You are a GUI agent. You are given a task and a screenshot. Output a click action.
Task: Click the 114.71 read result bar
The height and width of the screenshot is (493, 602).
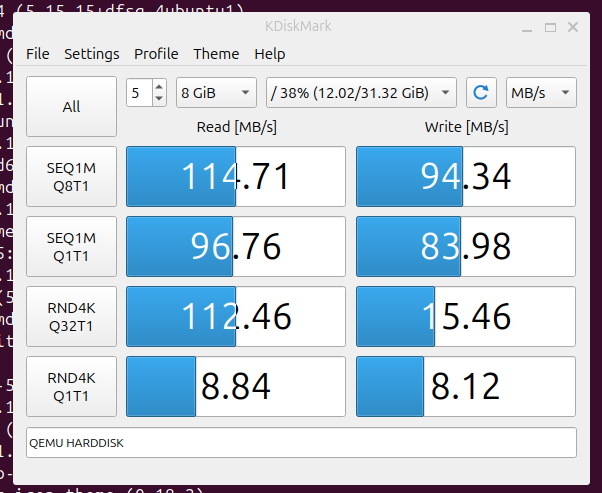click(x=236, y=177)
